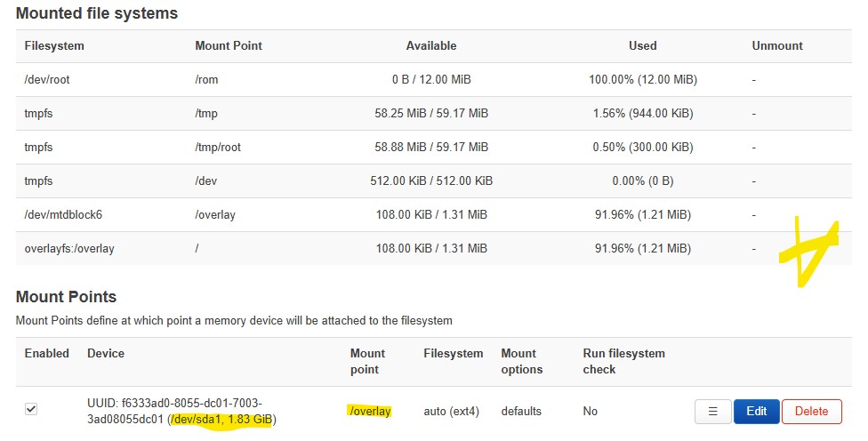Click the reorder handle icon beside Edit
Image resolution: width=868 pixels, height=441 pixels.
712,411
